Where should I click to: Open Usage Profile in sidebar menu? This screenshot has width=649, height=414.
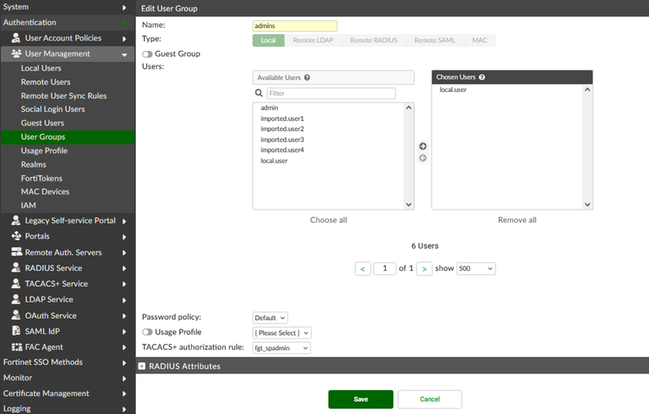(x=44, y=151)
